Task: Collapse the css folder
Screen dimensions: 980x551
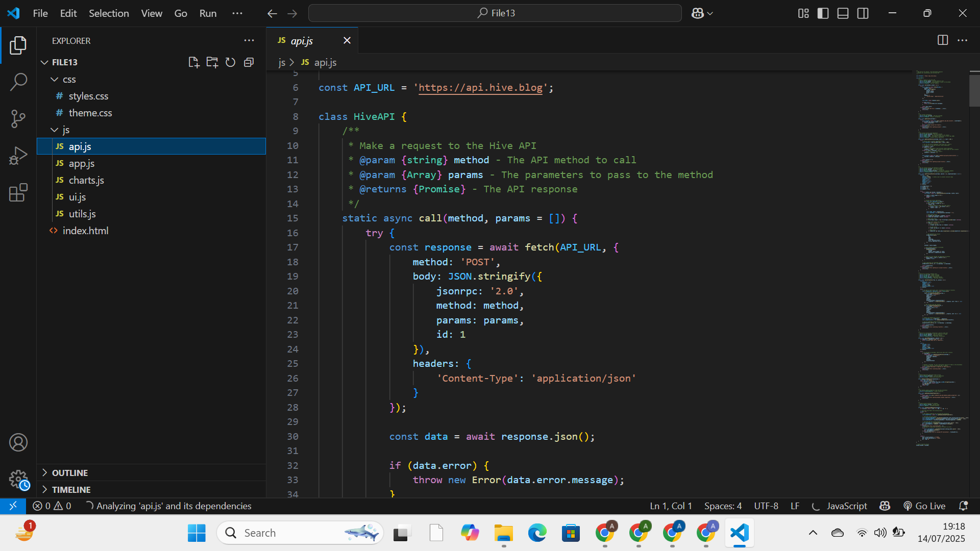Action: click(x=54, y=79)
